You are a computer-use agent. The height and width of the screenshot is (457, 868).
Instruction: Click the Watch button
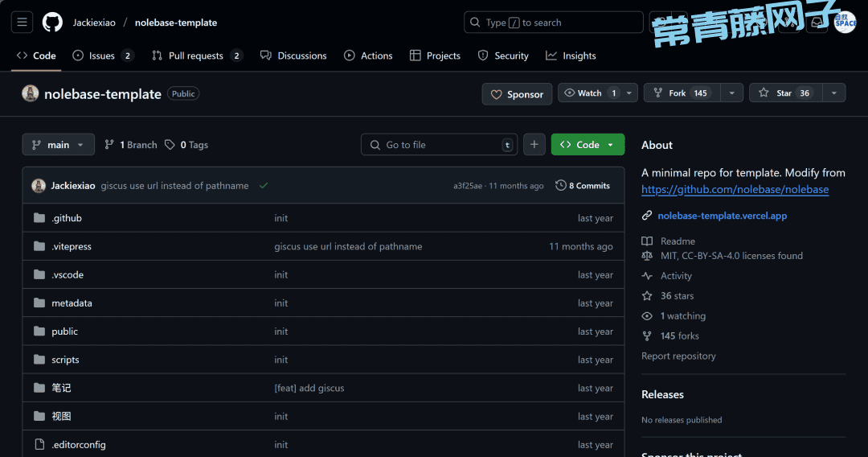coord(590,93)
